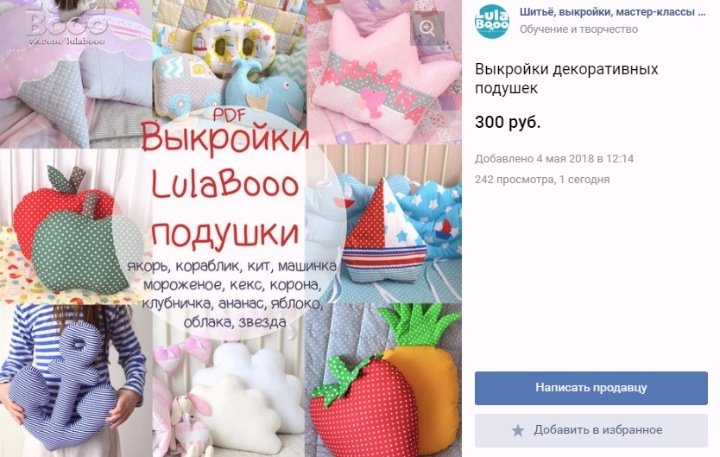Open the LulaBooo round avatar logo
720x457 pixels.
pyautogui.click(x=492, y=21)
